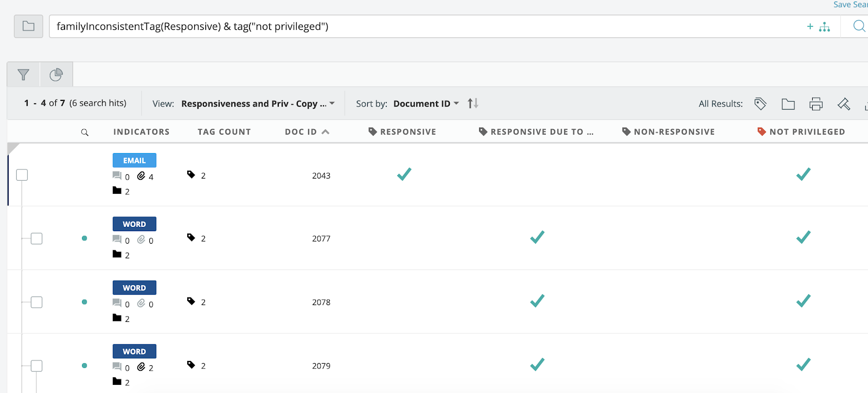868x393 pixels.
Task: Check the box for document 2077
Action: point(36,238)
